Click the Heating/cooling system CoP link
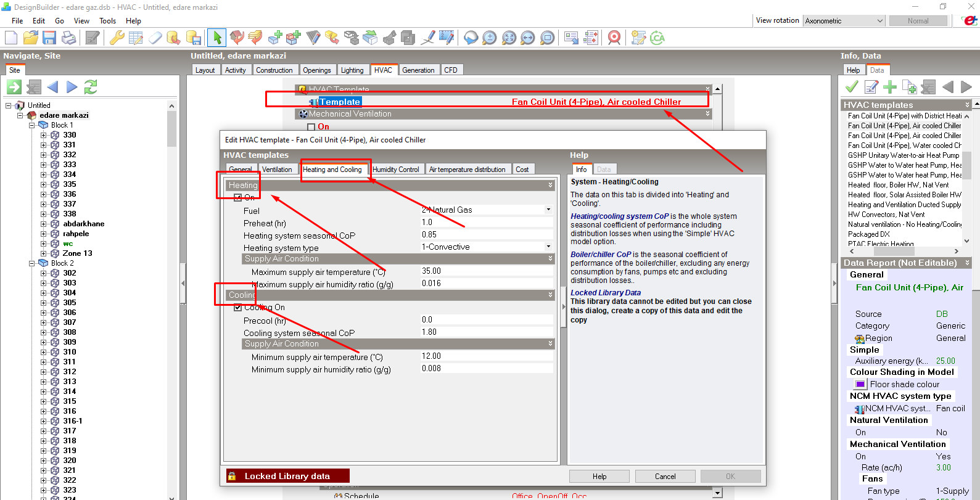Viewport: 980px width, 500px height. tap(620, 216)
